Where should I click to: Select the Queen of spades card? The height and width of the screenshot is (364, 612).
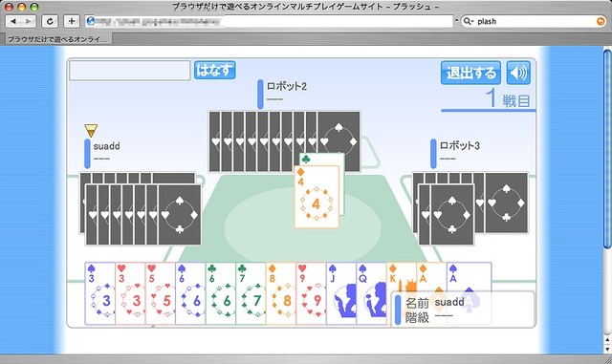(371, 293)
